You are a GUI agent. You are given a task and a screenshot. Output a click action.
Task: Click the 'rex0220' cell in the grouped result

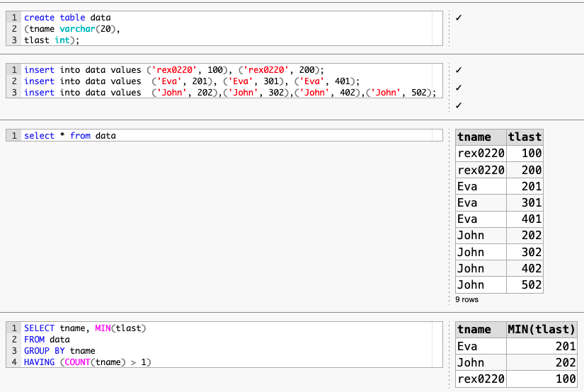[x=481, y=379]
